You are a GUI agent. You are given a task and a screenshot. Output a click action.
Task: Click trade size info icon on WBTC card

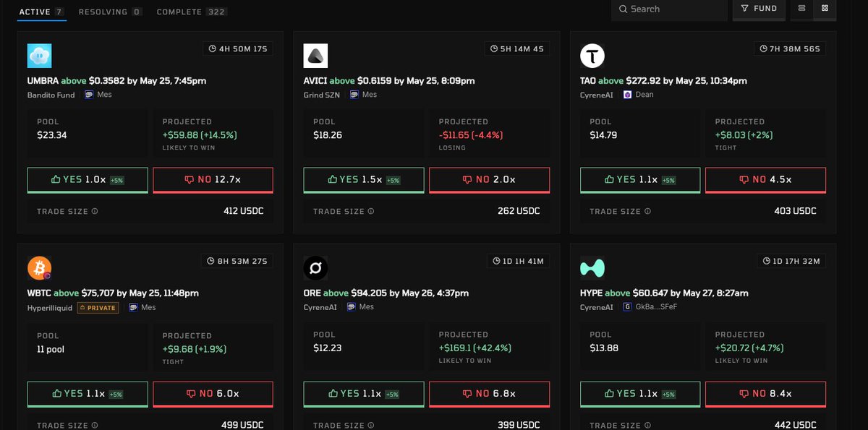(x=95, y=425)
